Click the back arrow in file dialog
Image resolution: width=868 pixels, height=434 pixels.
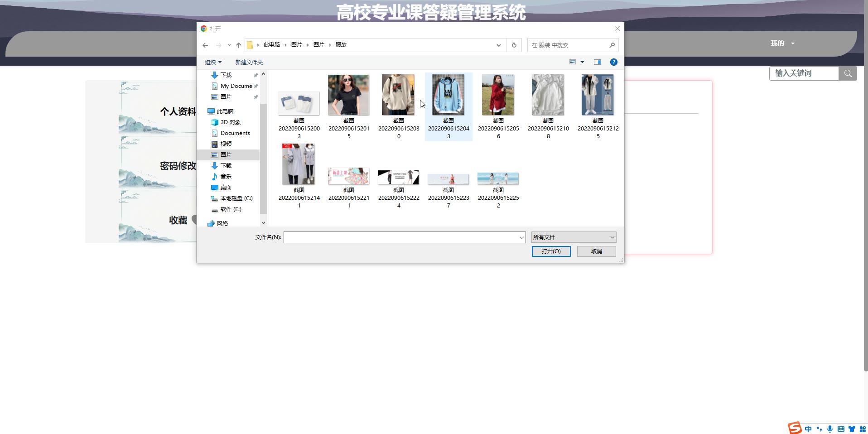click(x=205, y=45)
